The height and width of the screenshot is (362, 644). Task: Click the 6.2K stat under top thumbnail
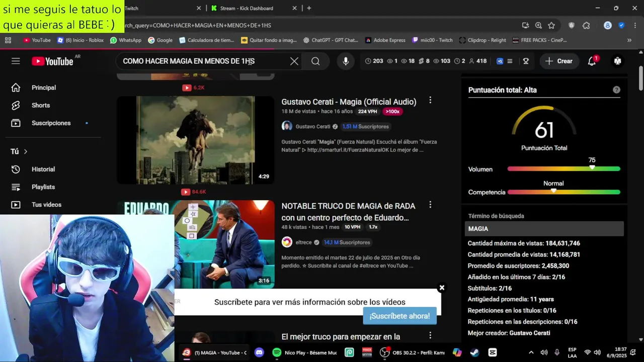pos(194,87)
